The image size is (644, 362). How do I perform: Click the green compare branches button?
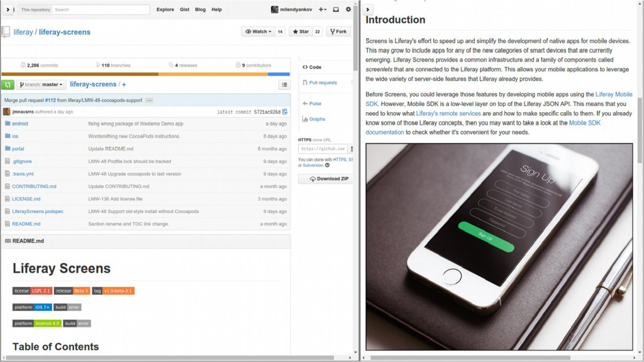(8, 85)
